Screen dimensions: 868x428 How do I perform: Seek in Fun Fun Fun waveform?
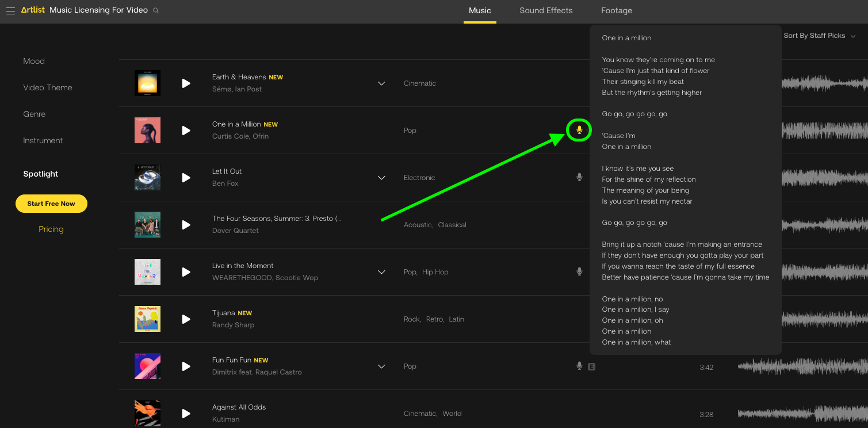click(x=802, y=366)
